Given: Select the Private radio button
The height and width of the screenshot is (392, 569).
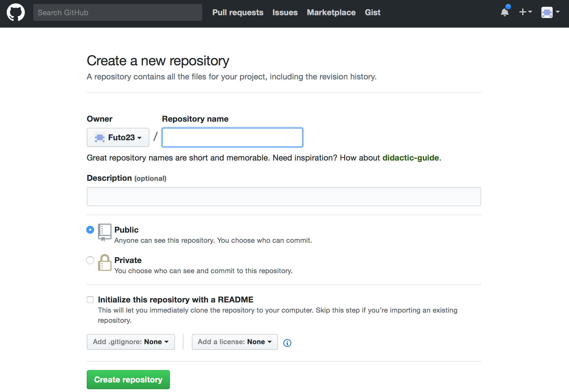Looking at the screenshot, I should 90,260.
